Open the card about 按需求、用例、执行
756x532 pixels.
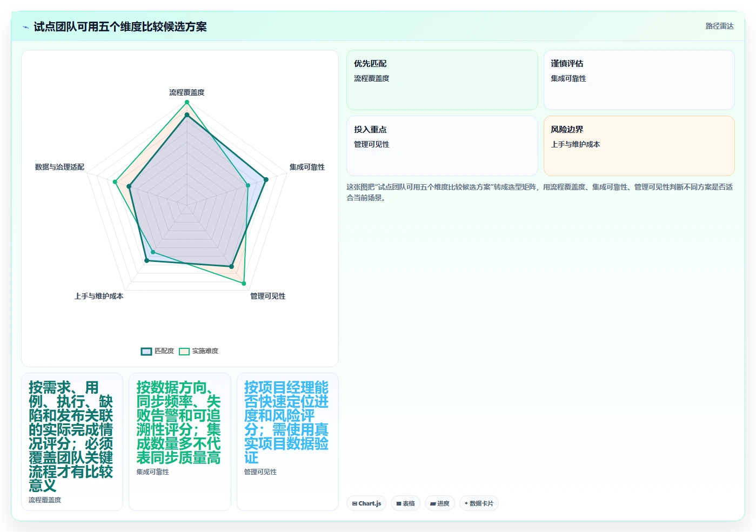pyautogui.click(x=72, y=442)
